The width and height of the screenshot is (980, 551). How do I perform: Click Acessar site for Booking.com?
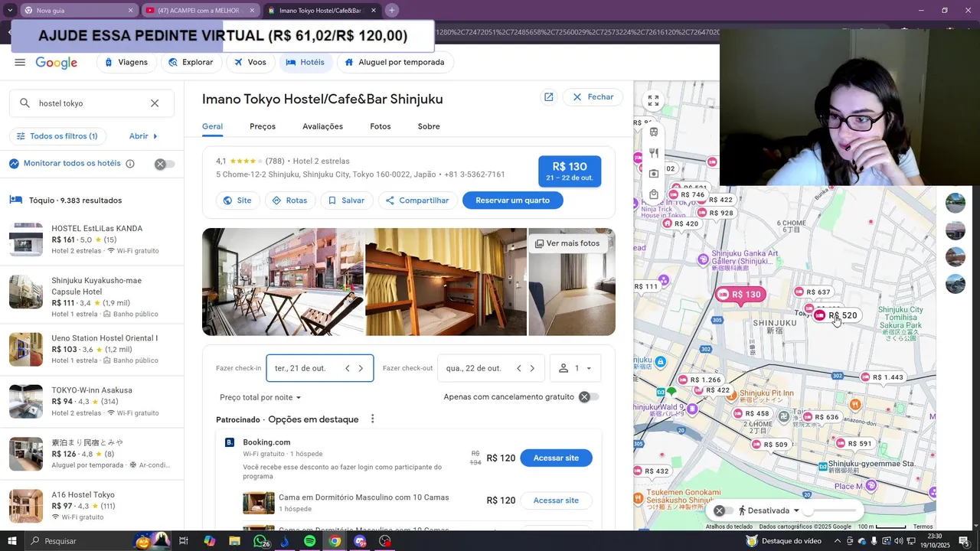point(556,458)
